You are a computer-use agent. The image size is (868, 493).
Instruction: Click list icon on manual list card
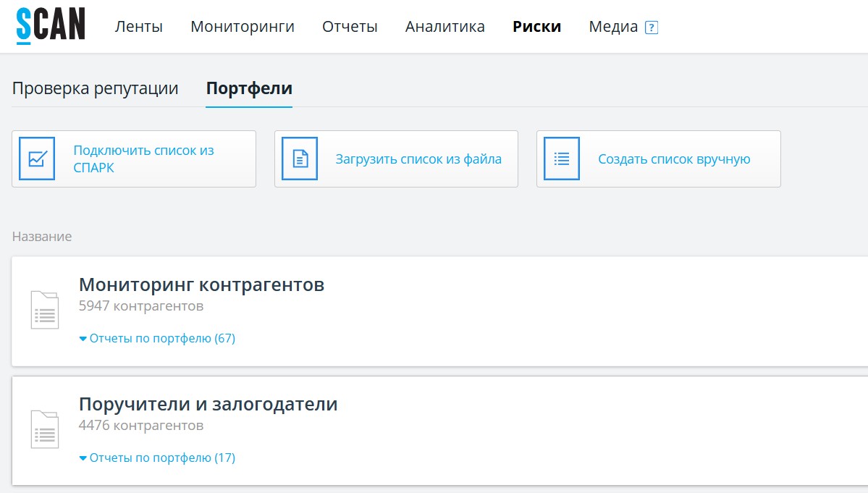(x=562, y=159)
